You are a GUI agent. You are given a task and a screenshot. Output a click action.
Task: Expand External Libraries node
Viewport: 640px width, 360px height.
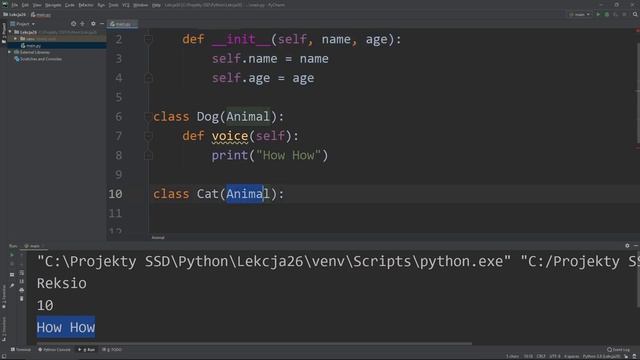pyautogui.click(x=10, y=52)
